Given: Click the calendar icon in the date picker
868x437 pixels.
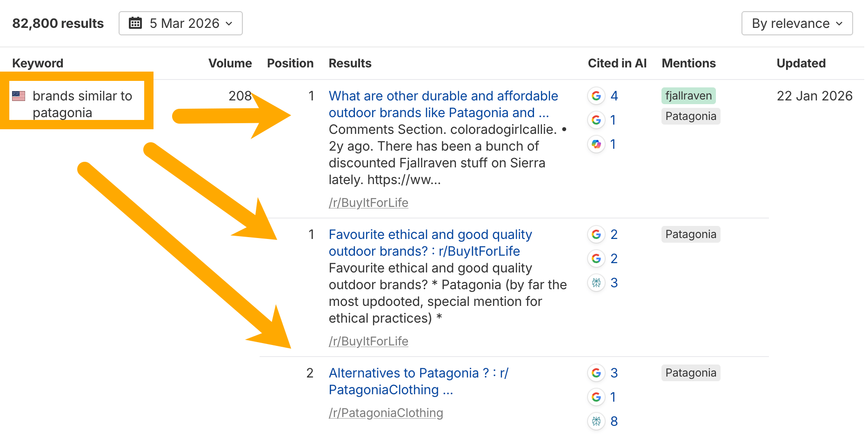Looking at the screenshot, I should point(135,23).
